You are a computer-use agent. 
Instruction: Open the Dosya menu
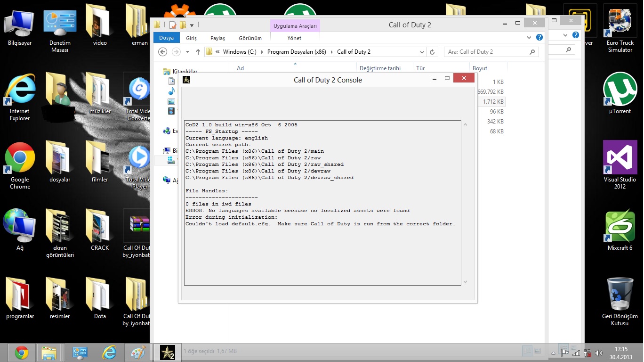coord(166,38)
